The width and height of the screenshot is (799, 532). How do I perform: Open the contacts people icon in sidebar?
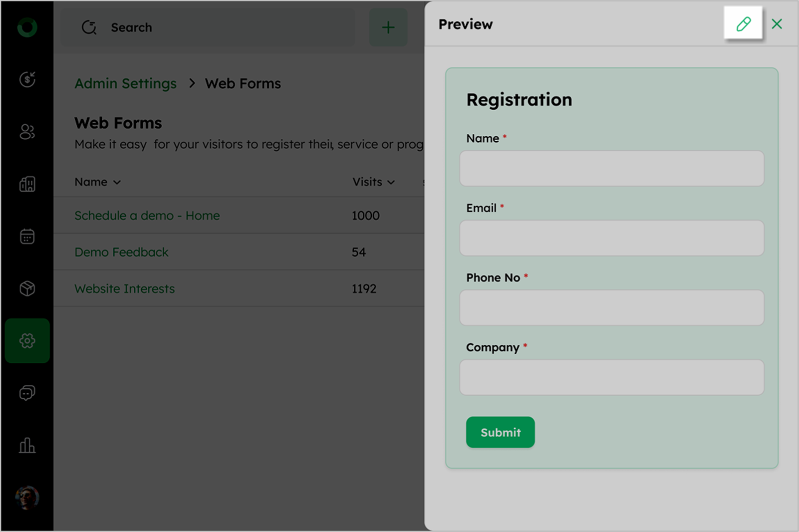tap(27, 132)
